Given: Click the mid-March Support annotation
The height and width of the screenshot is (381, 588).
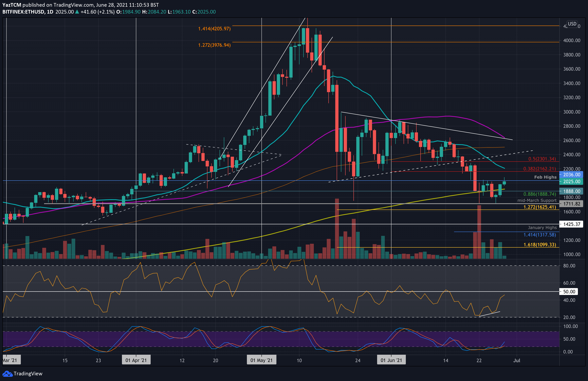Looking at the screenshot, I should click(537, 200).
